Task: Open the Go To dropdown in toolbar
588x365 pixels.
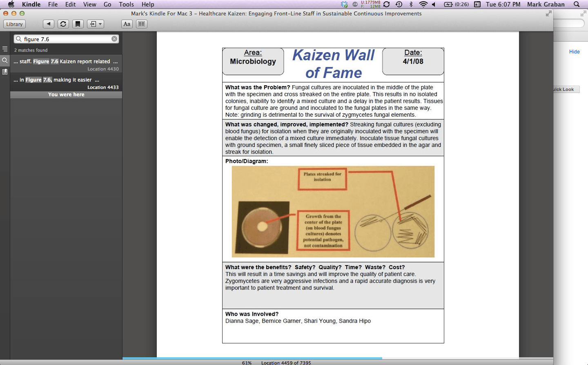Action: [96, 24]
